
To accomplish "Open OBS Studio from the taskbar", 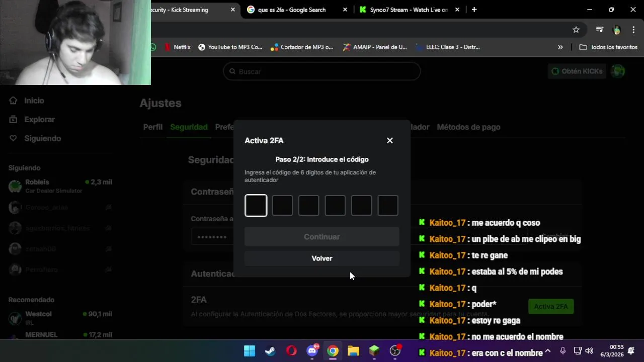I will tap(395, 351).
